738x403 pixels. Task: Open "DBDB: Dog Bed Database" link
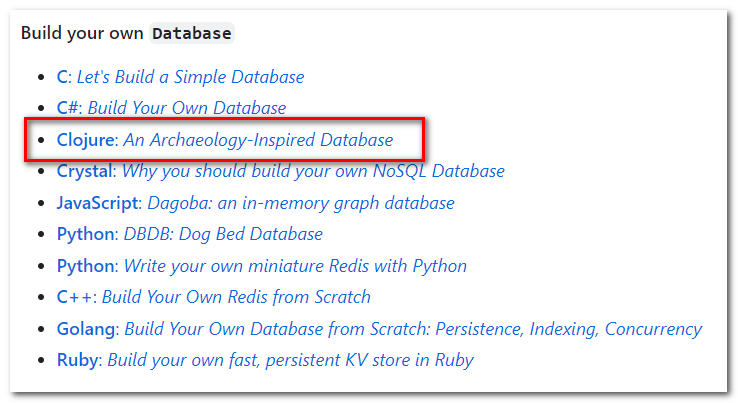tap(223, 234)
